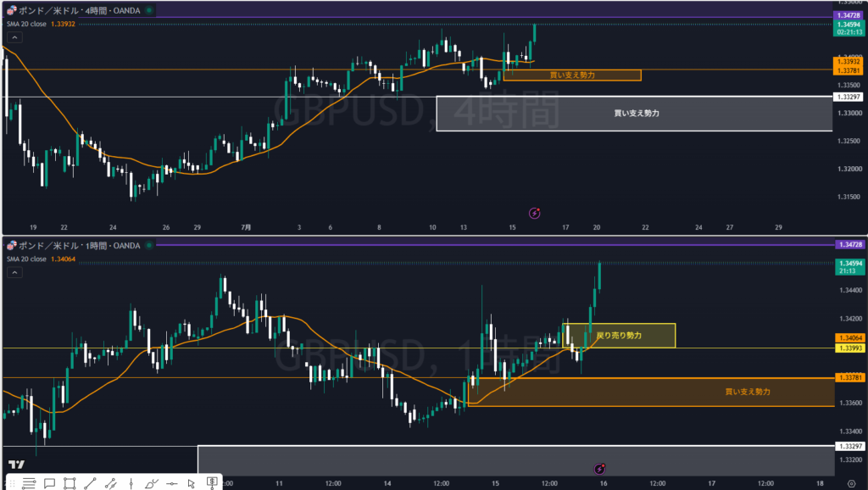Select SMA value 1.33932 in the legend

(63, 24)
